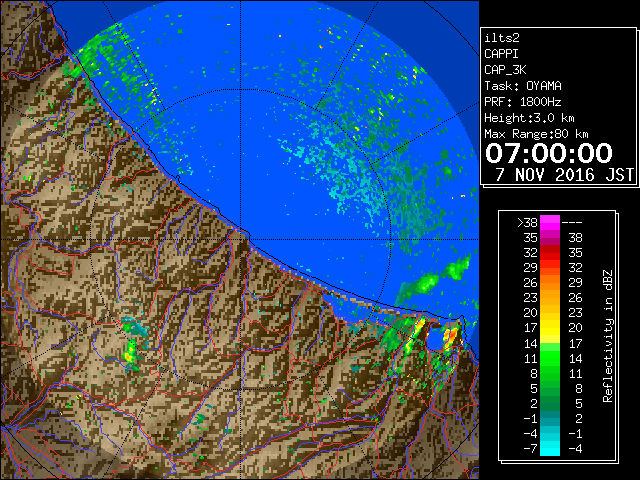Click the 'PRF: 1800Hz' line
This screenshot has height=480, width=640.
pos(523,102)
